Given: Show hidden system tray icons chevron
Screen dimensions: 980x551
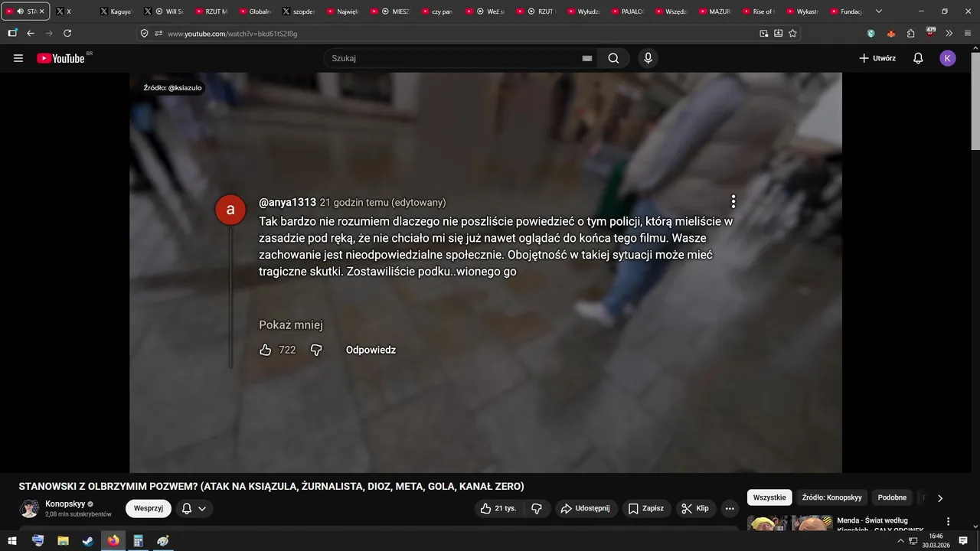Looking at the screenshot, I should [900, 541].
